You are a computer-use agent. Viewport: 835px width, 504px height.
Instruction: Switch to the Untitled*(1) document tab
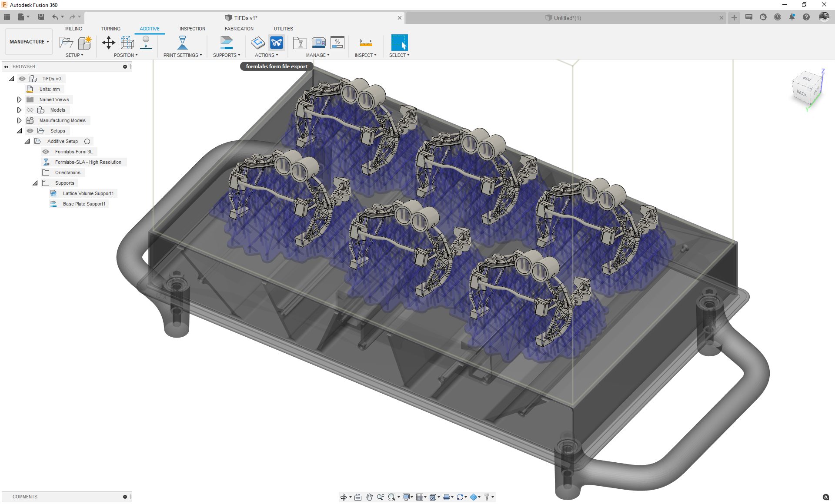tap(567, 18)
